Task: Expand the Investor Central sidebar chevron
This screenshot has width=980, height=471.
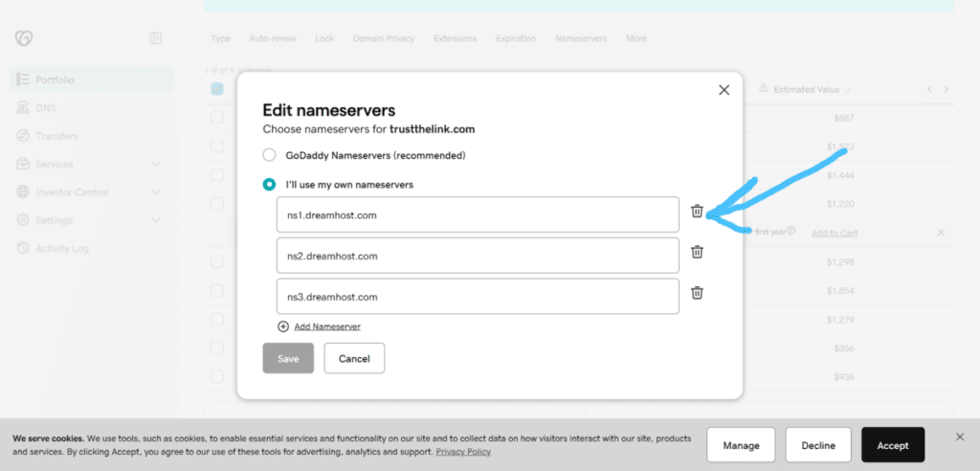Action: 156,192
